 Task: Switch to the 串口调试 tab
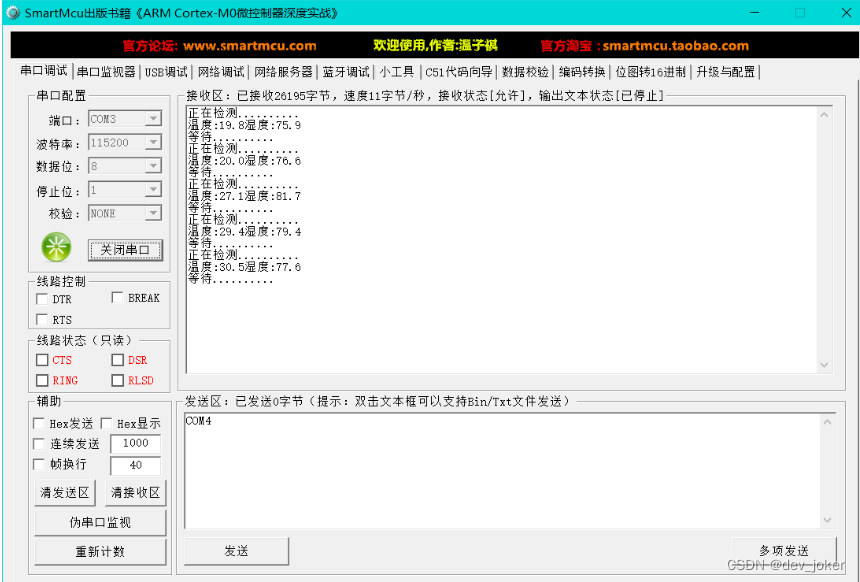[x=44, y=71]
